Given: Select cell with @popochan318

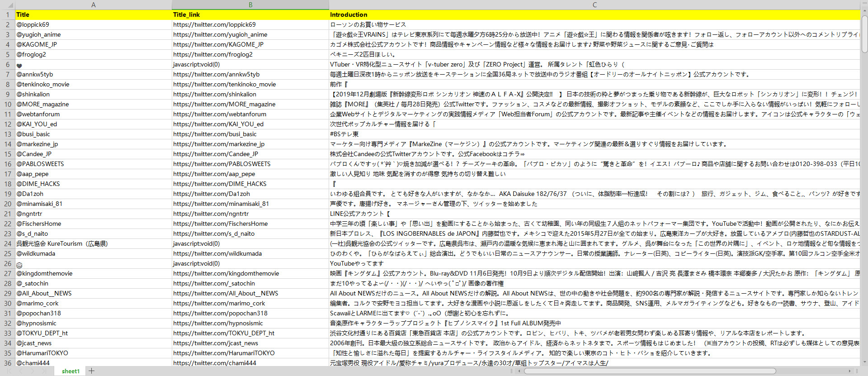Looking at the screenshot, I should tap(94, 313).
